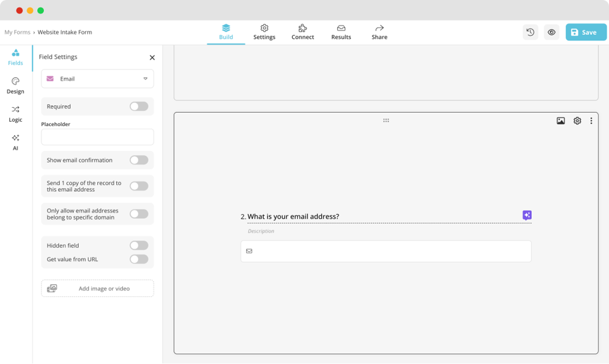Preview the form with the eye icon
Image resolution: width=609 pixels, height=364 pixels.
[552, 32]
